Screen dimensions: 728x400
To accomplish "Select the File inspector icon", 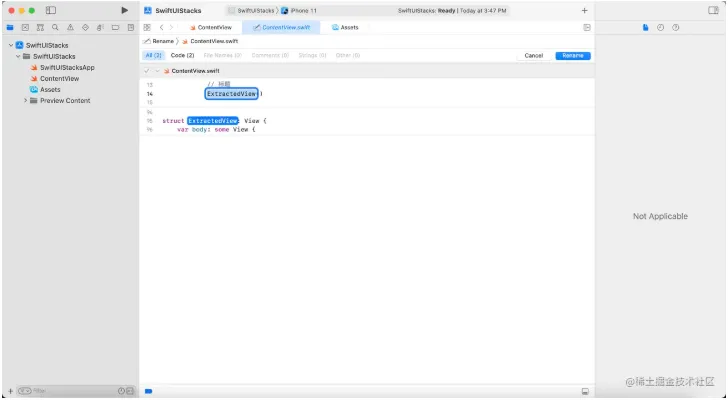I will coord(645,27).
